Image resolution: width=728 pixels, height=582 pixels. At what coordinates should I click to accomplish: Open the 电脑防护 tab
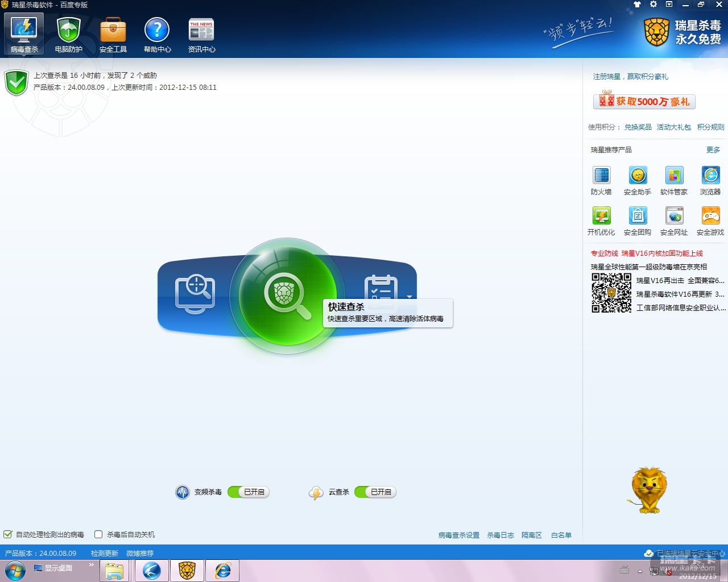click(x=68, y=35)
